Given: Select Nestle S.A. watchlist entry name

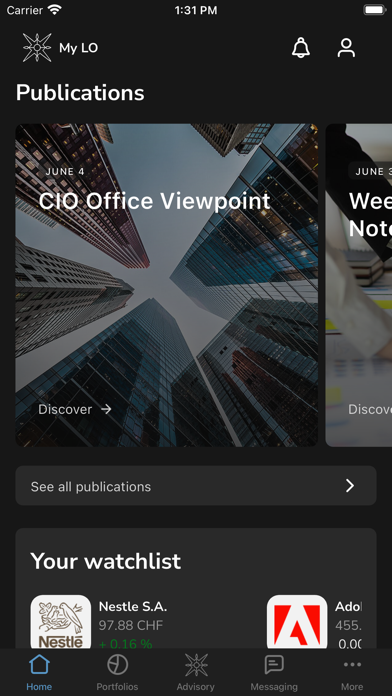Looking at the screenshot, I should pyautogui.click(x=133, y=606).
